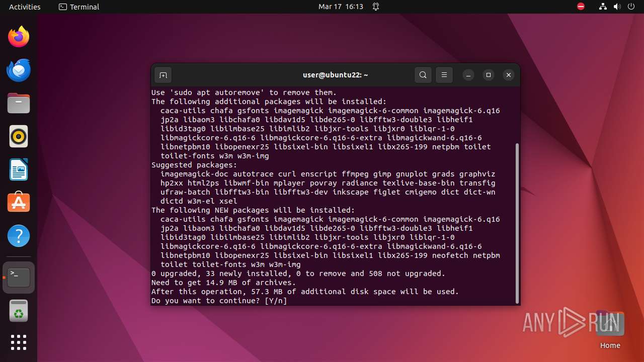Click the red do-not-disturb indicator icon

[x=581, y=7]
